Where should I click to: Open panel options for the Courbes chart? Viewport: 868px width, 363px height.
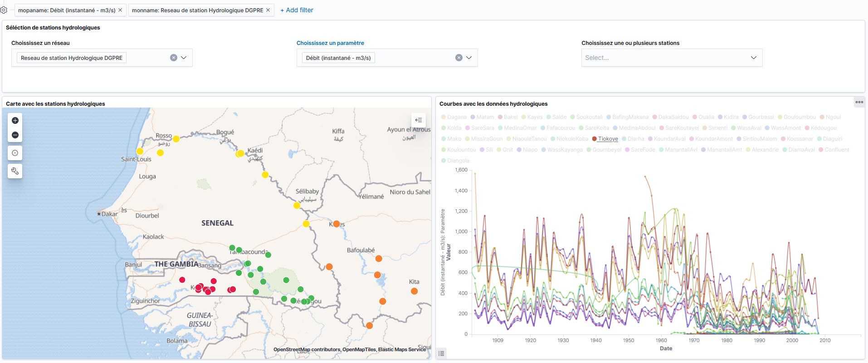pyautogui.click(x=859, y=102)
